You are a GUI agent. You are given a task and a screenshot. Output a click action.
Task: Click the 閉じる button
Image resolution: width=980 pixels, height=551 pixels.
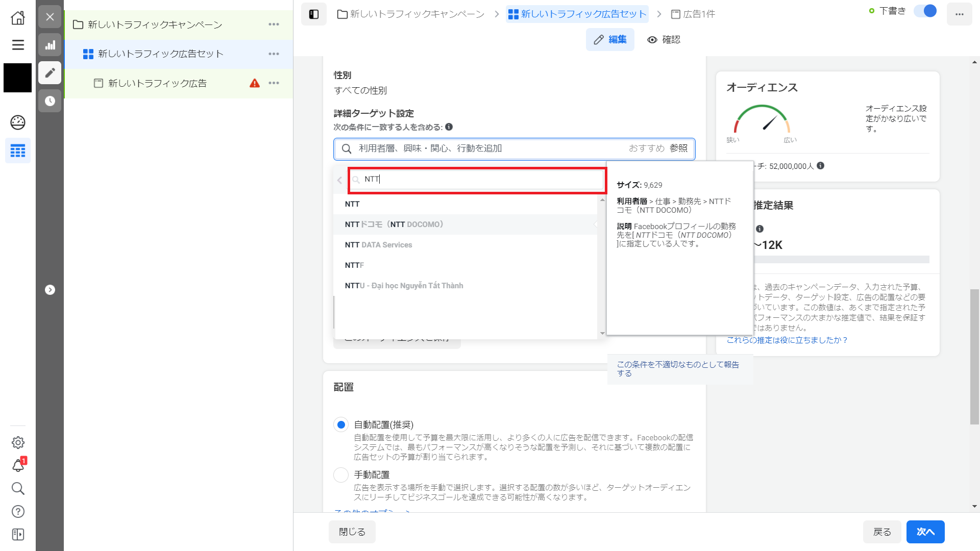click(352, 532)
